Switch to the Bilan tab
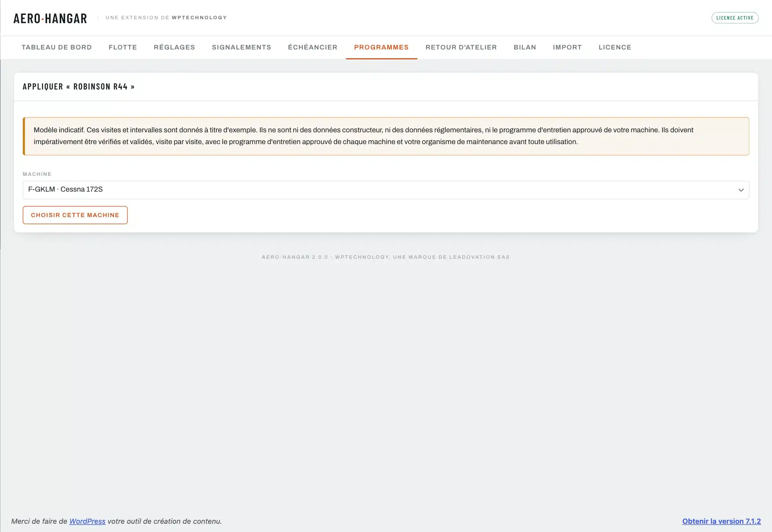 525,47
